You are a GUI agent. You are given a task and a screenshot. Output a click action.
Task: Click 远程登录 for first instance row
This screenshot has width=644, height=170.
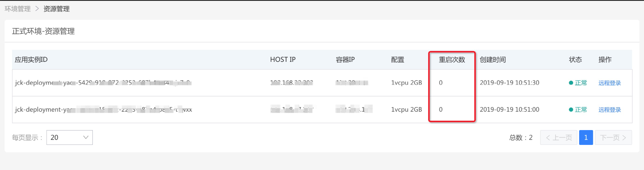[x=610, y=83]
